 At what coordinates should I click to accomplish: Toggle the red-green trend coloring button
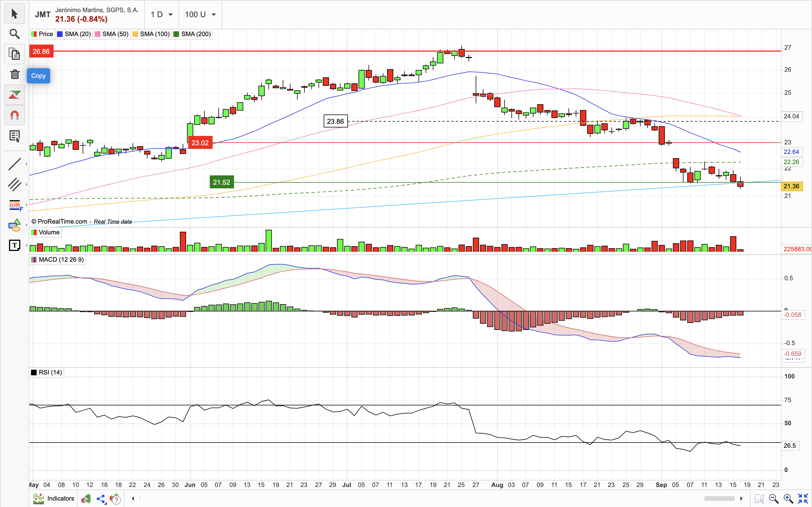click(x=14, y=95)
